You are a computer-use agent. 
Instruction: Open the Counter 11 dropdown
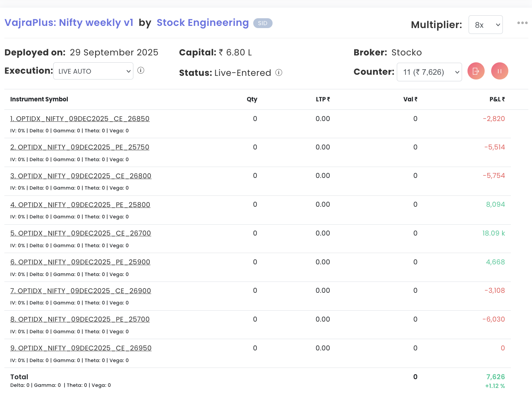click(x=429, y=72)
